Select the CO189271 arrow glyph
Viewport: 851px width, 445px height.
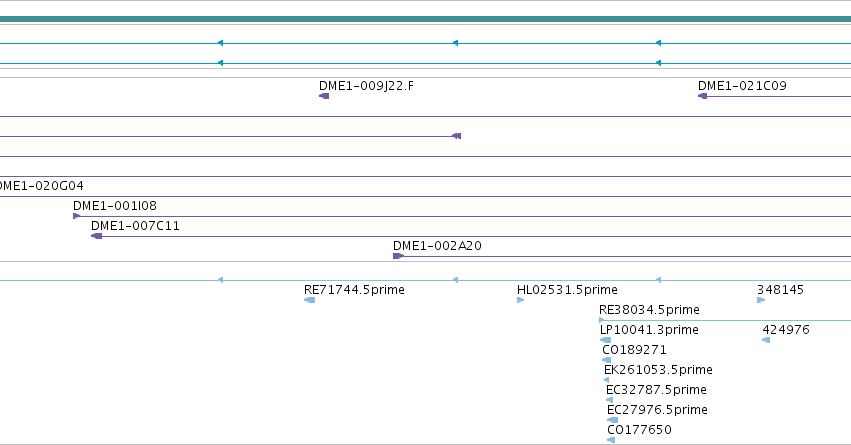pos(607,360)
